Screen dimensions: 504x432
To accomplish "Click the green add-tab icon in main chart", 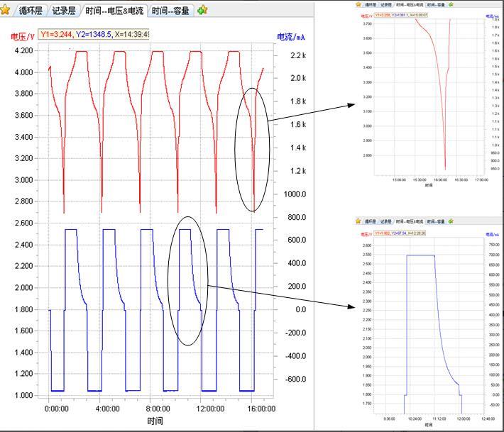I will click(203, 11).
